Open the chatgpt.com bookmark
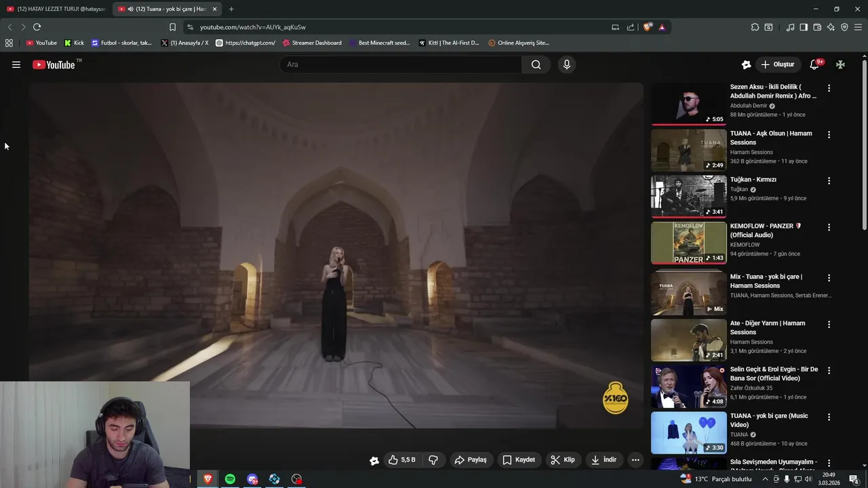This screenshot has height=488, width=868. coord(245,43)
